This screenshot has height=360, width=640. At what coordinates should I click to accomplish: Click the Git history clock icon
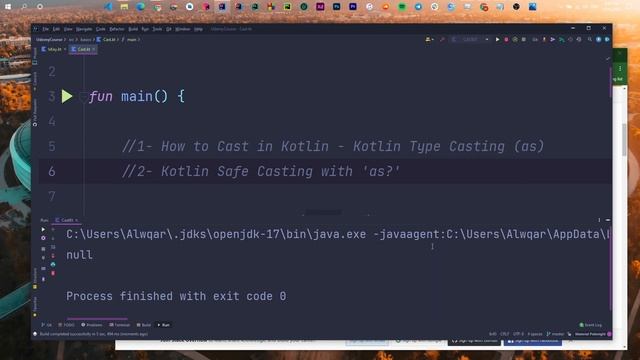(570, 40)
